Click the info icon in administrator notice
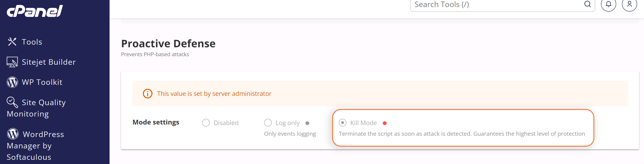Image resolution: width=644 pixels, height=164 pixels. (x=147, y=93)
